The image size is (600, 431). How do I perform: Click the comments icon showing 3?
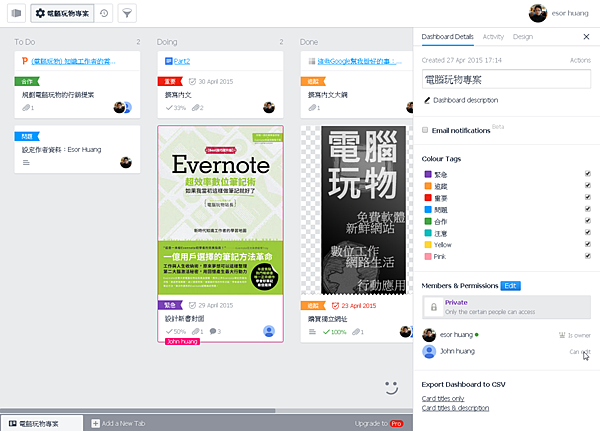213,331
